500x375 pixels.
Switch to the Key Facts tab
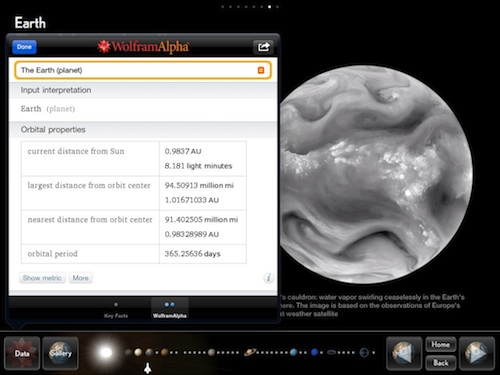116,310
